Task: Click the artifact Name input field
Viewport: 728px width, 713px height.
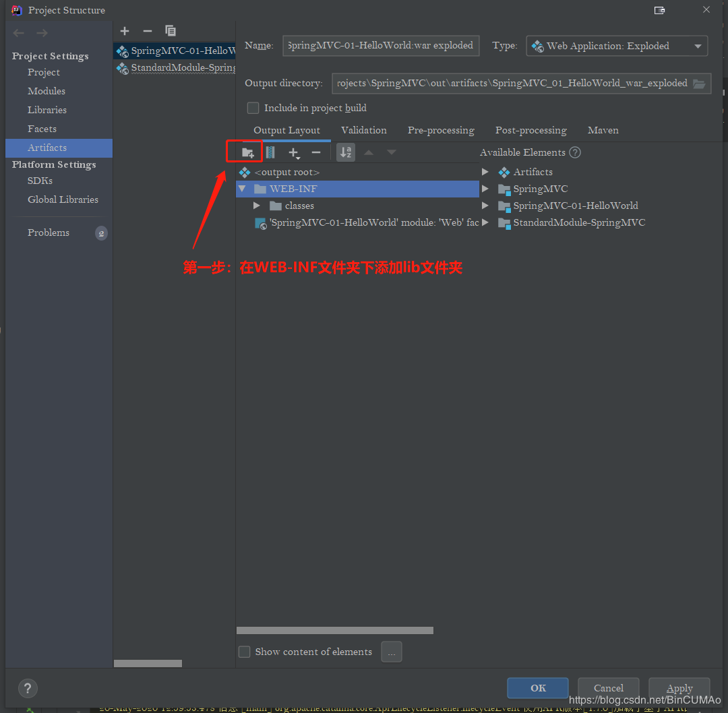Action: click(381, 46)
